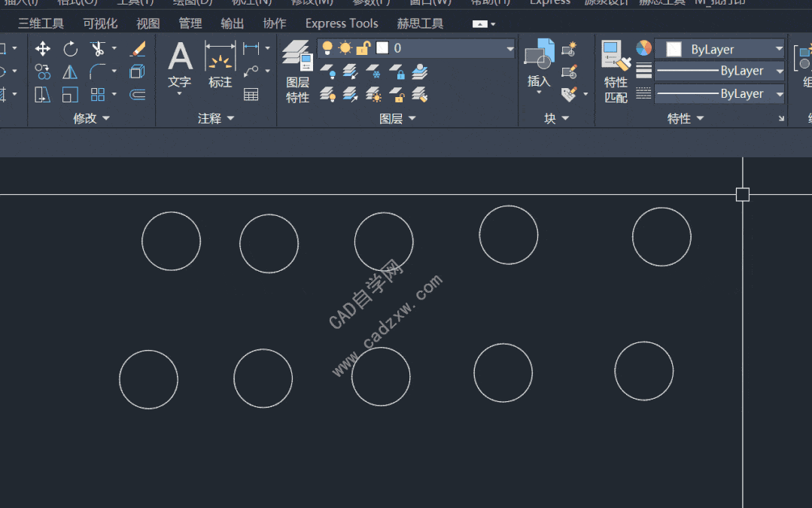The height and width of the screenshot is (508, 812).
Task: Click the layer 0 white color swatch
Action: click(382, 48)
